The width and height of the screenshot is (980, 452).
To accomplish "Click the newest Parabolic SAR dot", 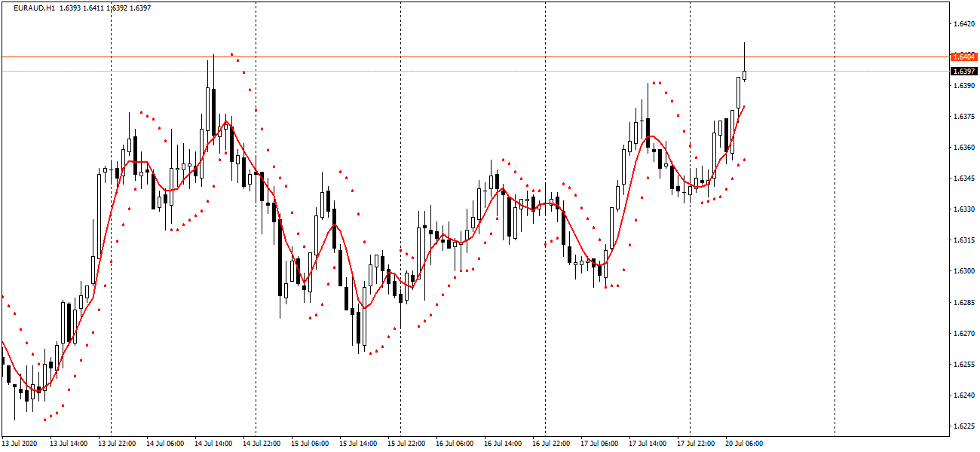I will tap(745, 160).
